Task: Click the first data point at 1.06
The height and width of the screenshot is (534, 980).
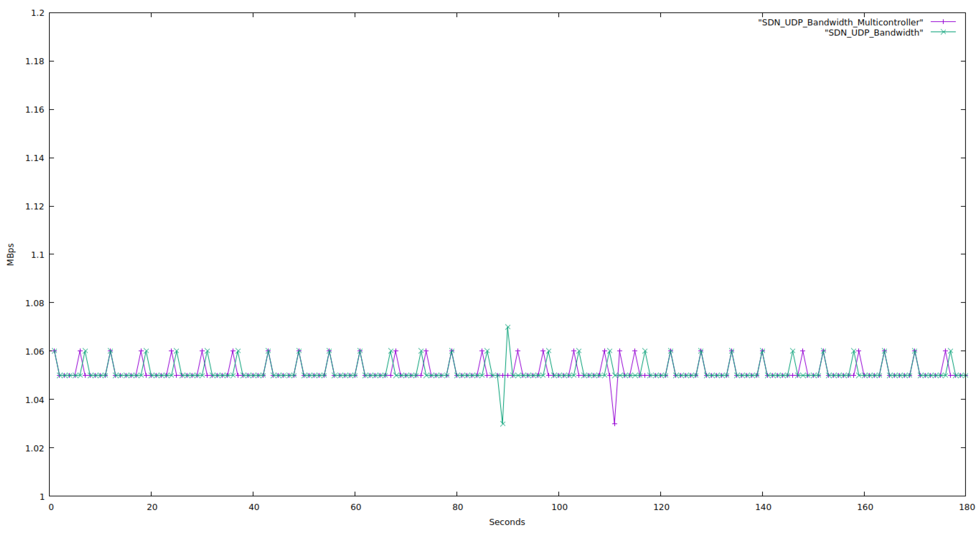Action: click(54, 351)
